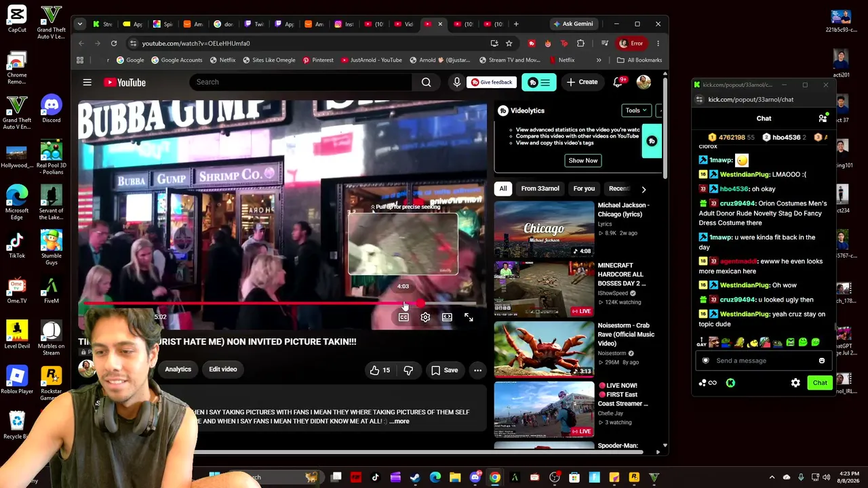Open YouTube notifications bell
Image resolution: width=868 pixels, height=488 pixels.
pos(618,82)
